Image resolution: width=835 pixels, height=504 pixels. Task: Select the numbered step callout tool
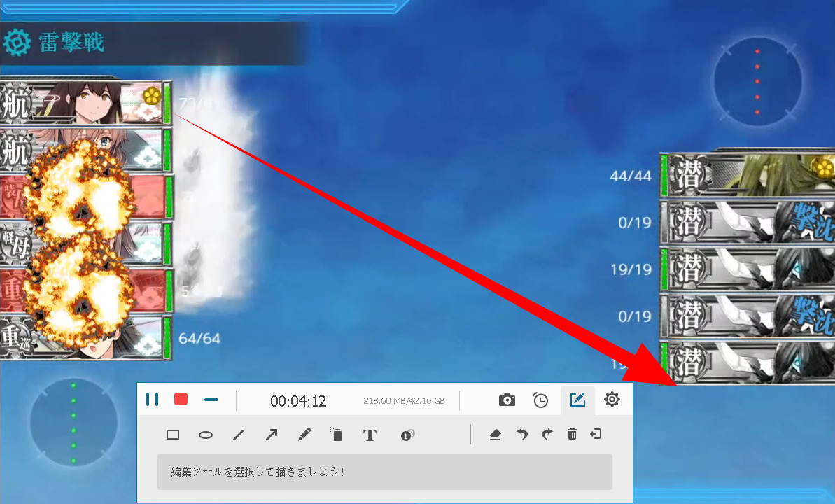click(x=407, y=435)
